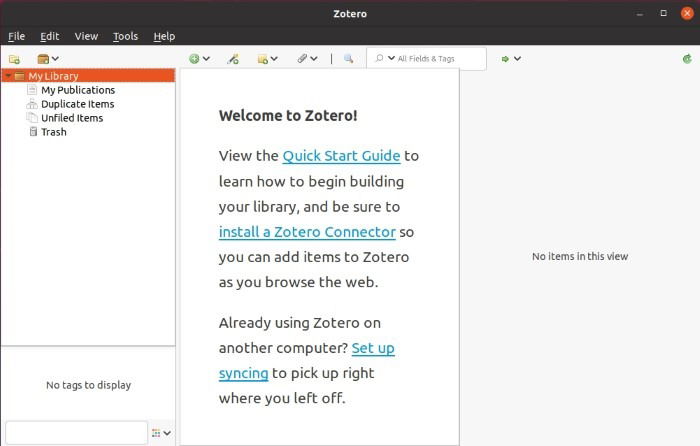Click the No tags to display text
Viewport: 700px width, 446px height.
pos(88,385)
